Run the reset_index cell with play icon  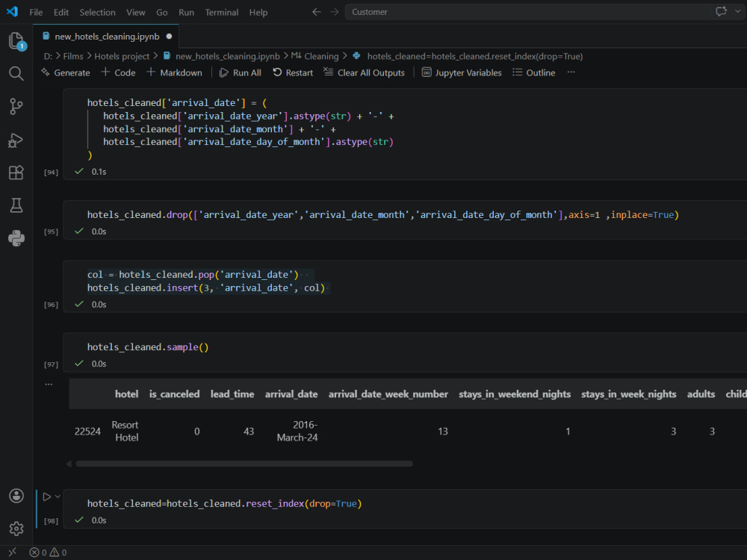tap(46, 497)
